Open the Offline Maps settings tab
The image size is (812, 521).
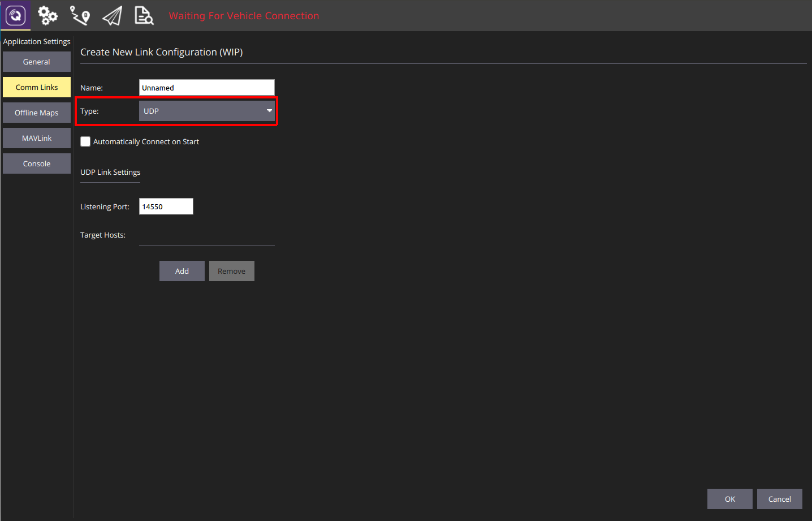click(x=37, y=113)
